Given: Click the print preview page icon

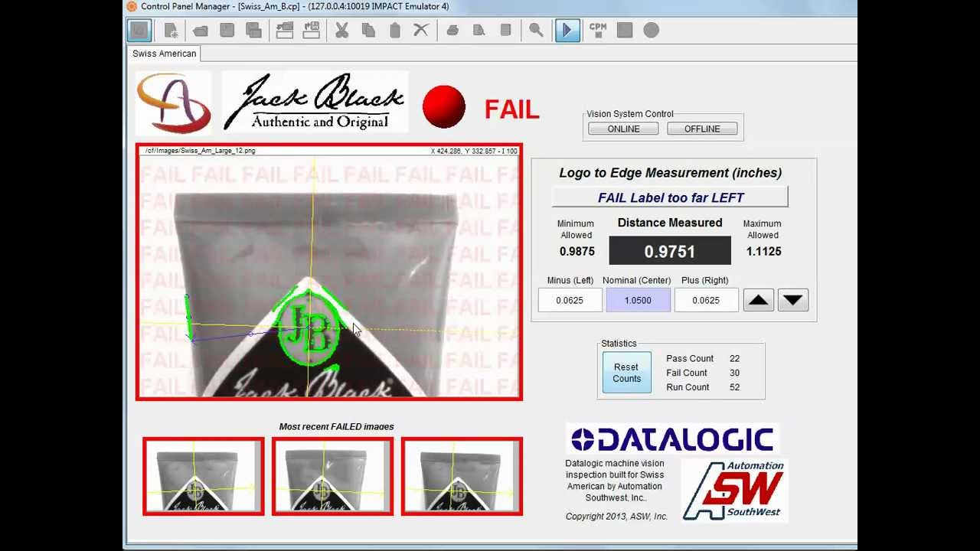Looking at the screenshot, I should click(479, 30).
